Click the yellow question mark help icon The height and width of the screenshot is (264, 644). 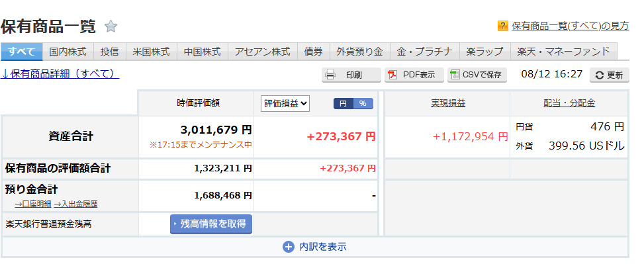point(503,26)
